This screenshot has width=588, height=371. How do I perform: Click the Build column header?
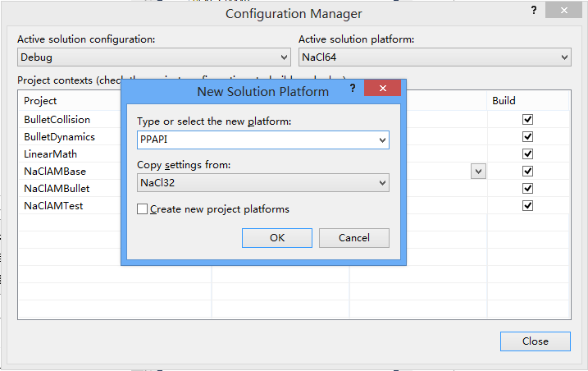click(504, 100)
